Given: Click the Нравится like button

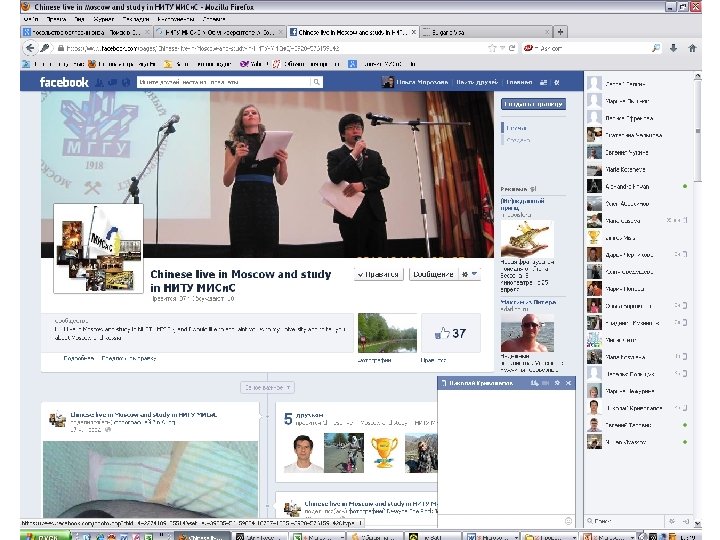Looking at the screenshot, I should point(379,274).
